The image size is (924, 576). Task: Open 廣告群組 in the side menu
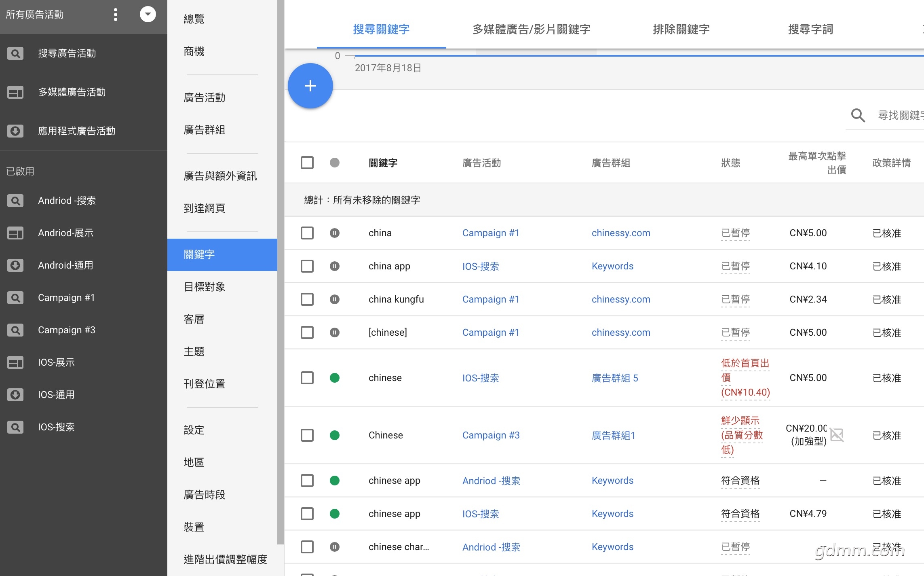coord(205,130)
